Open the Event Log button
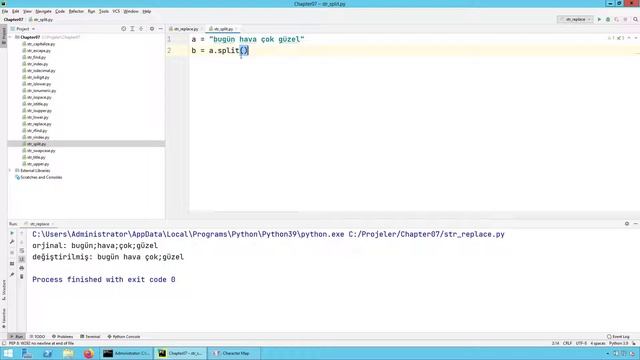The height and width of the screenshot is (360, 640). pyautogui.click(x=618, y=337)
